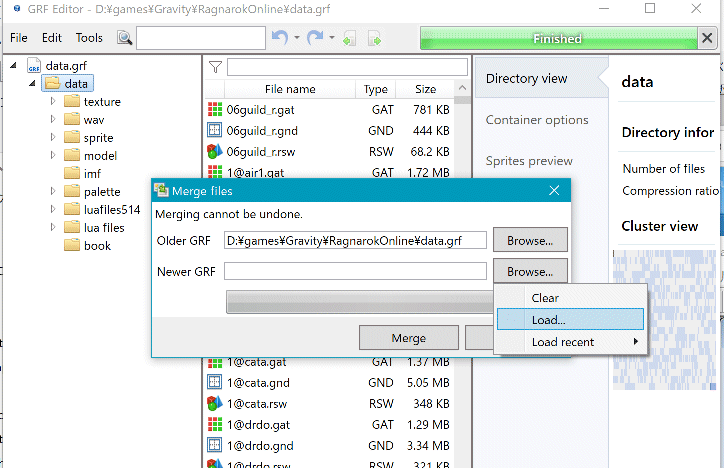
Task: Expand the palette folder
Action: tap(53, 191)
